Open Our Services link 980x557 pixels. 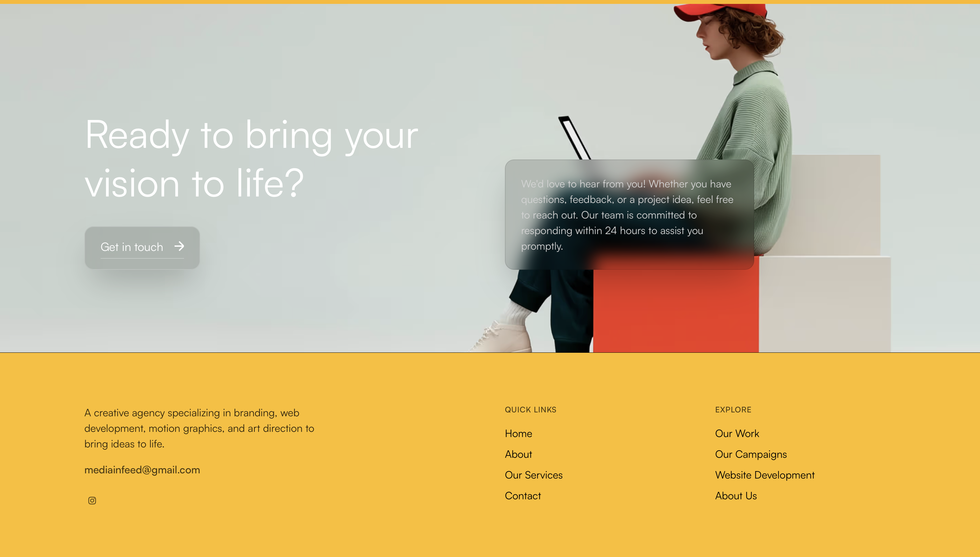point(533,475)
